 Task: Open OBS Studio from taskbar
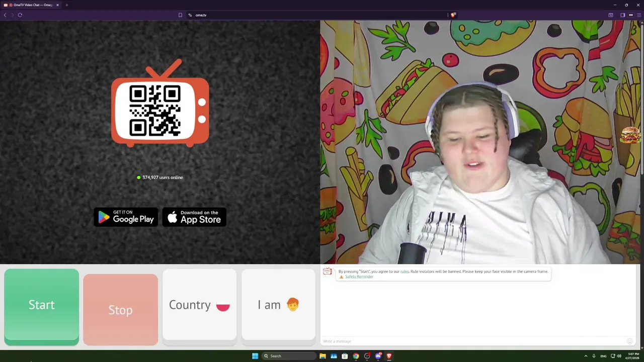click(x=367, y=356)
